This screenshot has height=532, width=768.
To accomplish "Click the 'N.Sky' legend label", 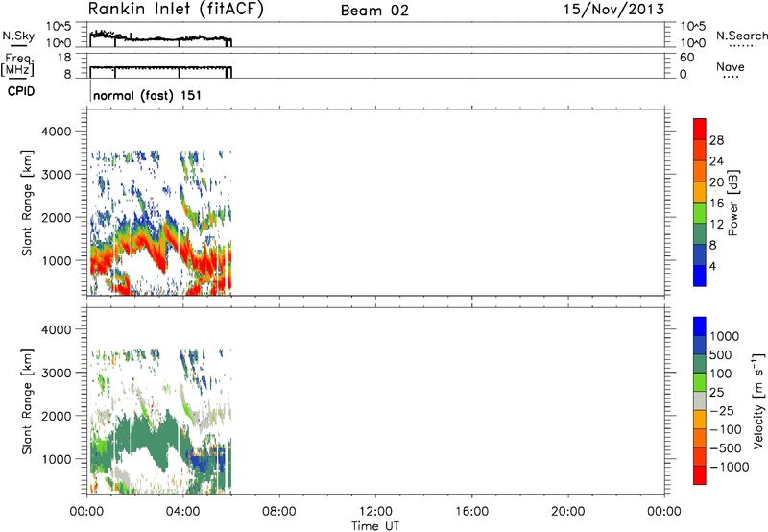I will point(18,36).
